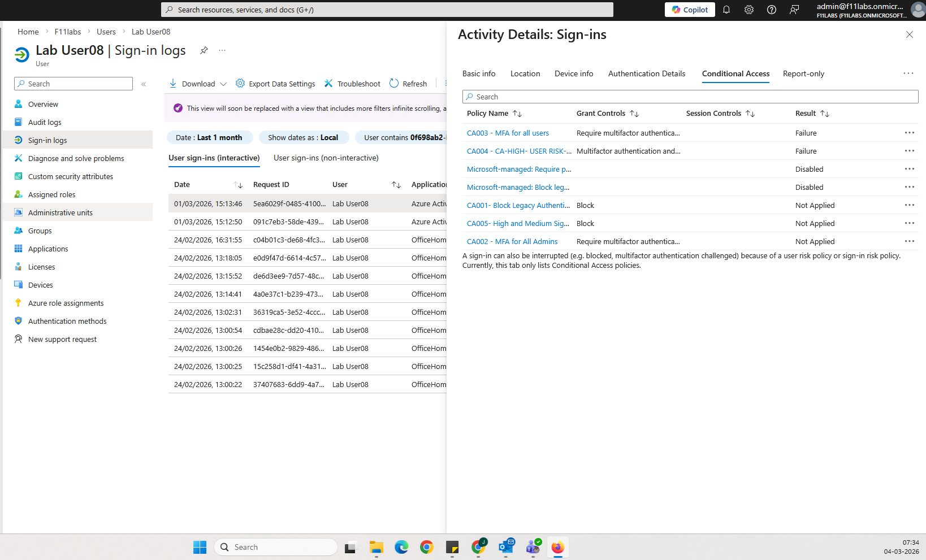Change the Date: Last 1 month filter
926x560 pixels.
[209, 137]
